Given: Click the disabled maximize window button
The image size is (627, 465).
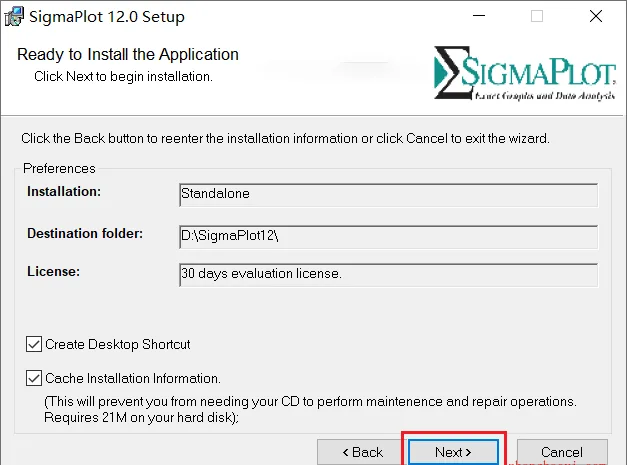Looking at the screenshot, I should click(x=537, y=16).
